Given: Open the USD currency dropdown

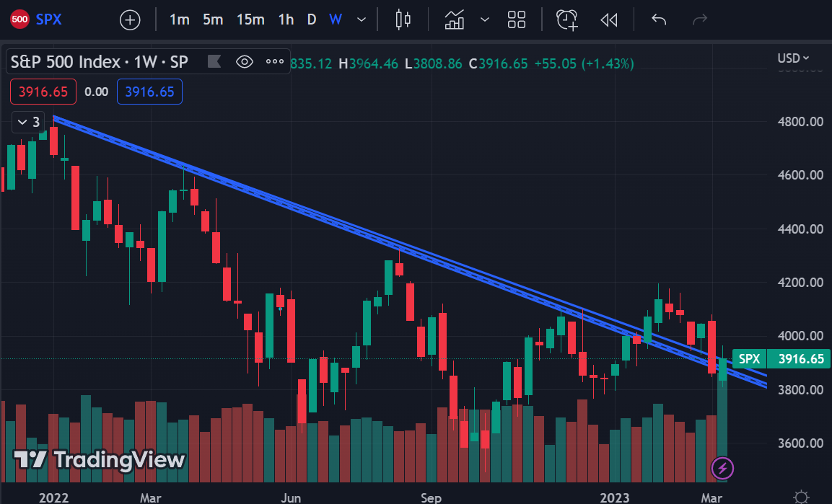Looking at the screenshot, I should [793, 58].
